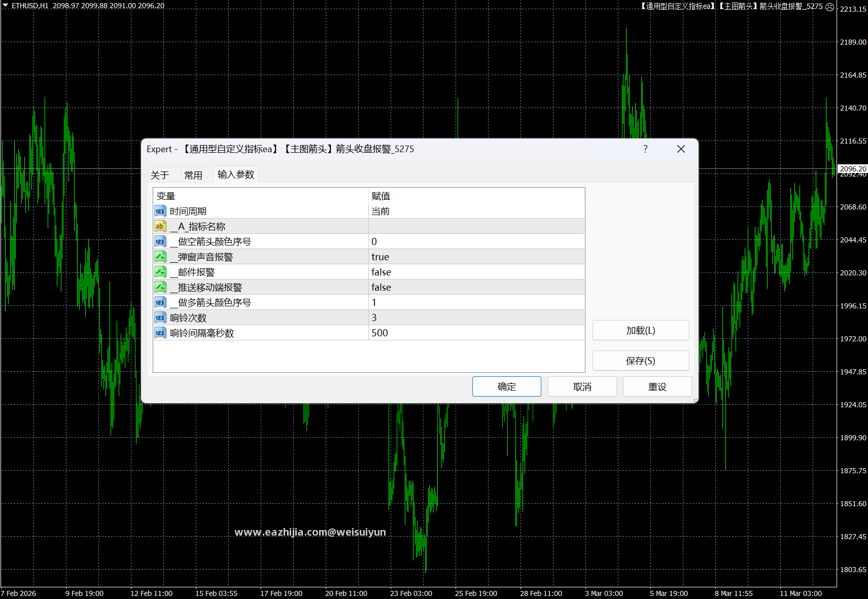Save the inputs with 保存(S)

(x=641, y=361)
